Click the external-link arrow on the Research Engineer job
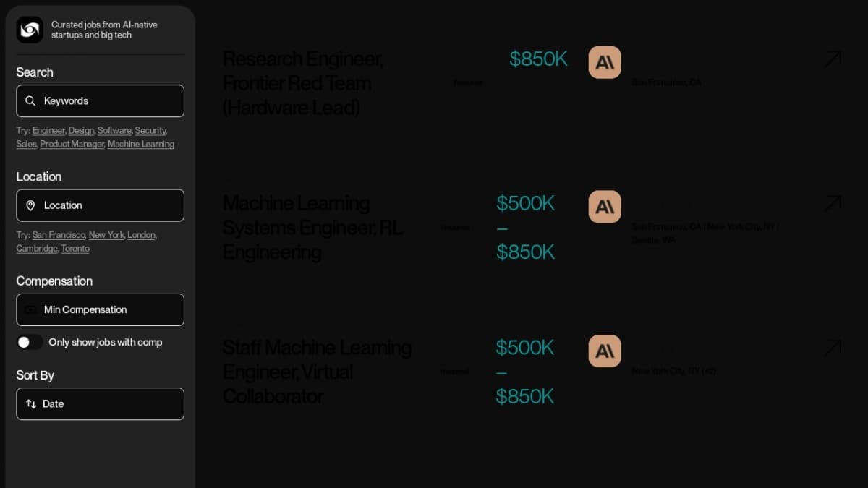The height and width of the screenshot is (488, 868). (833, 59)
